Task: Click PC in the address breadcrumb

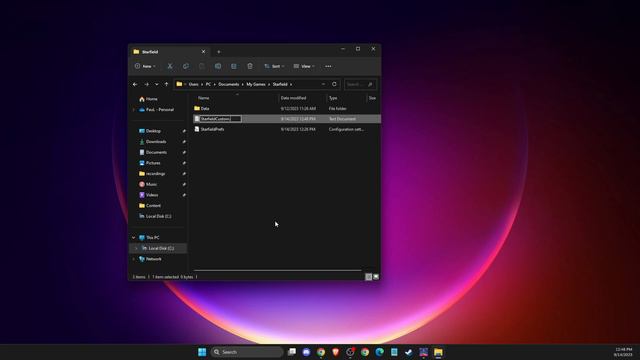Action: (208, 84)
